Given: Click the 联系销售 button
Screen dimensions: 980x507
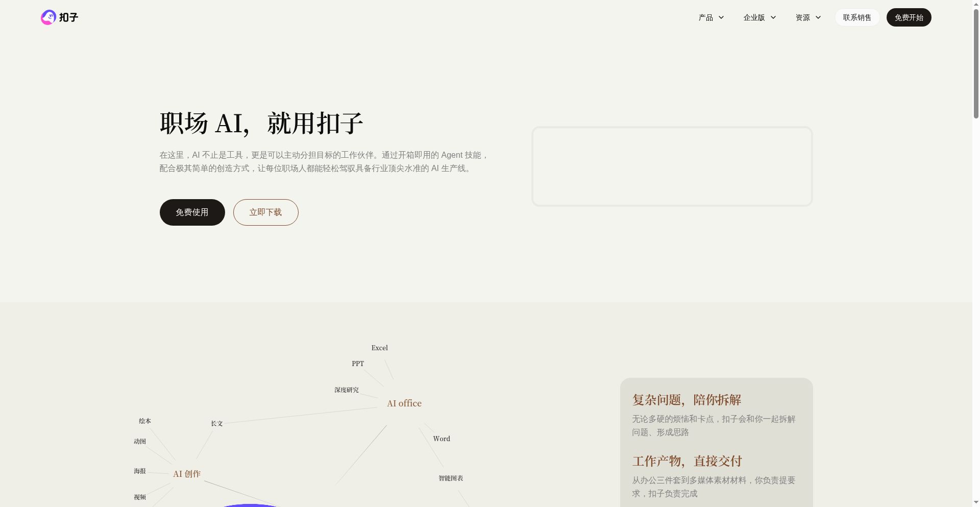Looking at the screenshot, I should tap(857, 17).
